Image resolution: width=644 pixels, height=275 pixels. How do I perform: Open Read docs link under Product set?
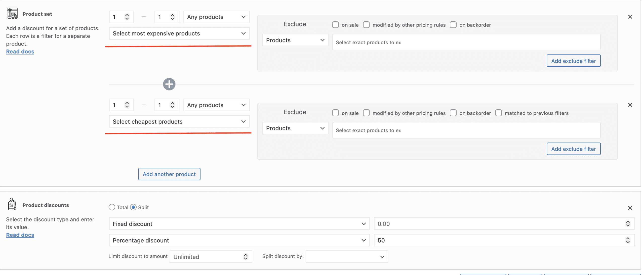tap(20, 52)
